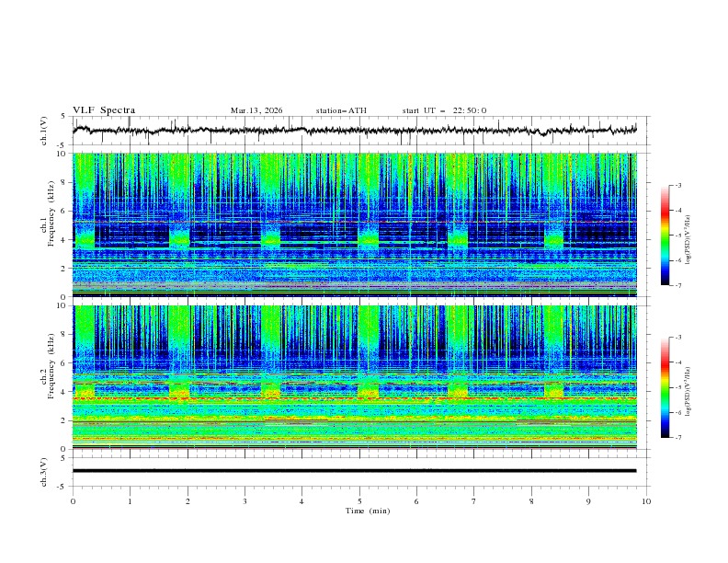Click the ch.2 spectrogram color bar

pyautogui.click(x=665, y=387)
